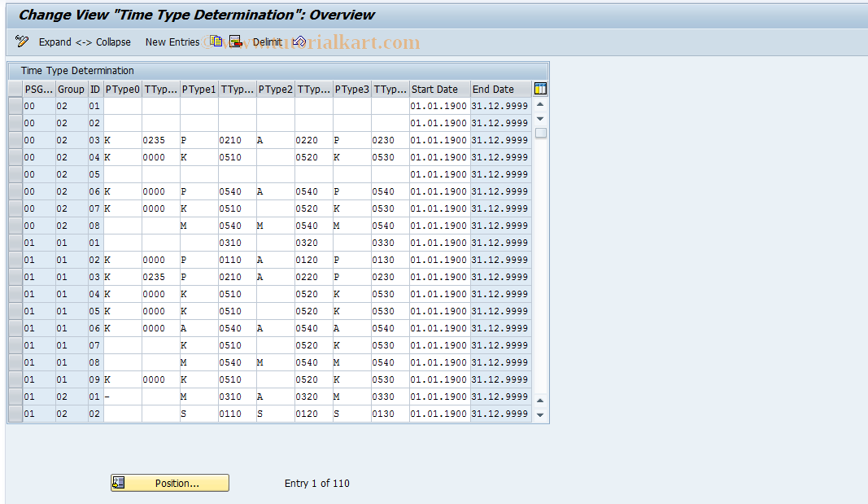Click Start Date 01.01.1900 in first row
The image size is (868, 504).
pos(439,106)
